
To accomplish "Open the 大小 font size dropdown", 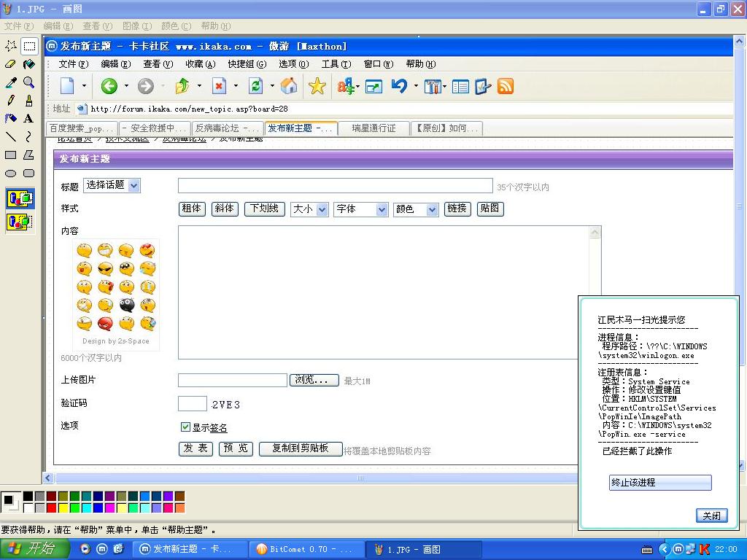I will pos(309,209).
